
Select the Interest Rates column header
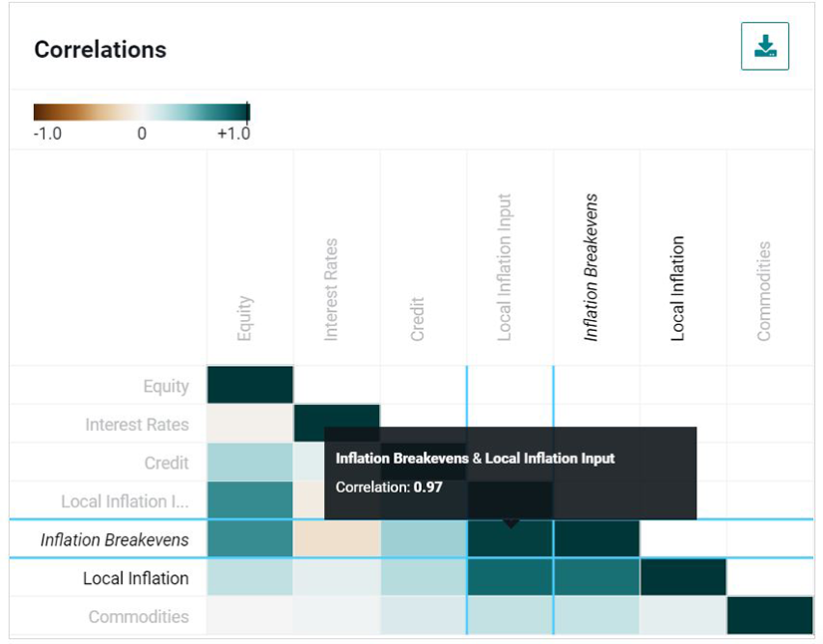tap(332, 289)
